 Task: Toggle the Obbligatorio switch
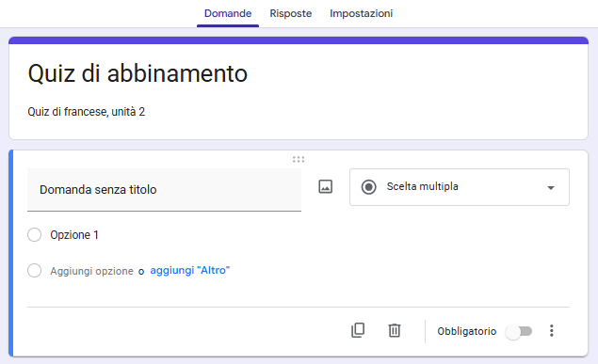pos(519,331)
